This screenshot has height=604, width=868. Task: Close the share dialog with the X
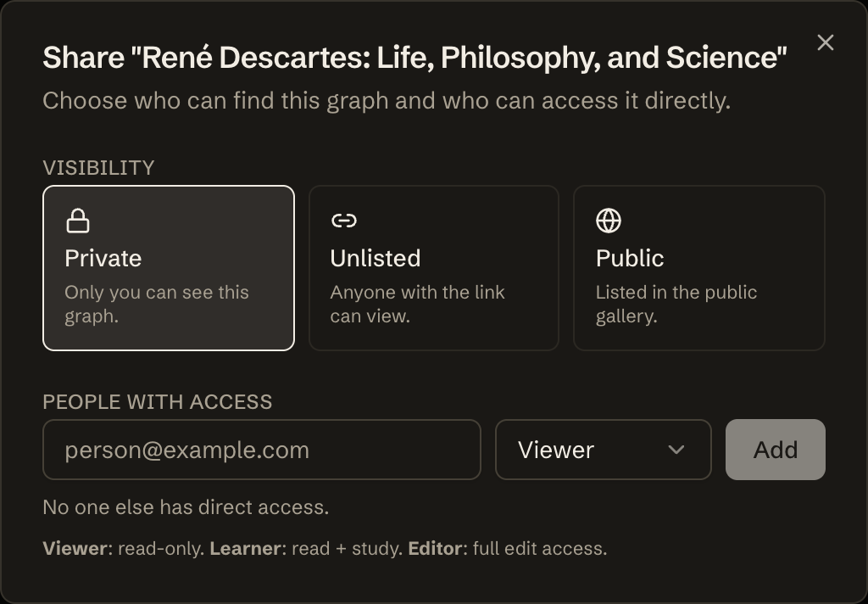coord(826,42)
